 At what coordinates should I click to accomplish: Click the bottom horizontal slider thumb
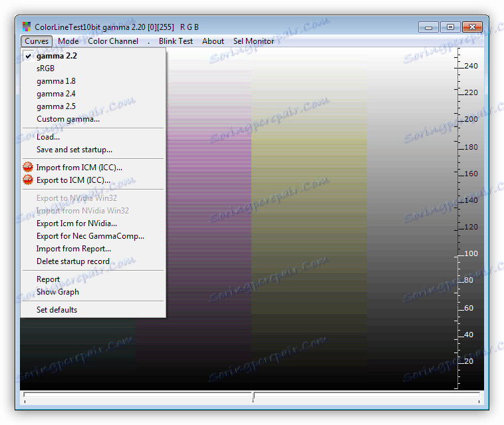(x=253, y=396)
